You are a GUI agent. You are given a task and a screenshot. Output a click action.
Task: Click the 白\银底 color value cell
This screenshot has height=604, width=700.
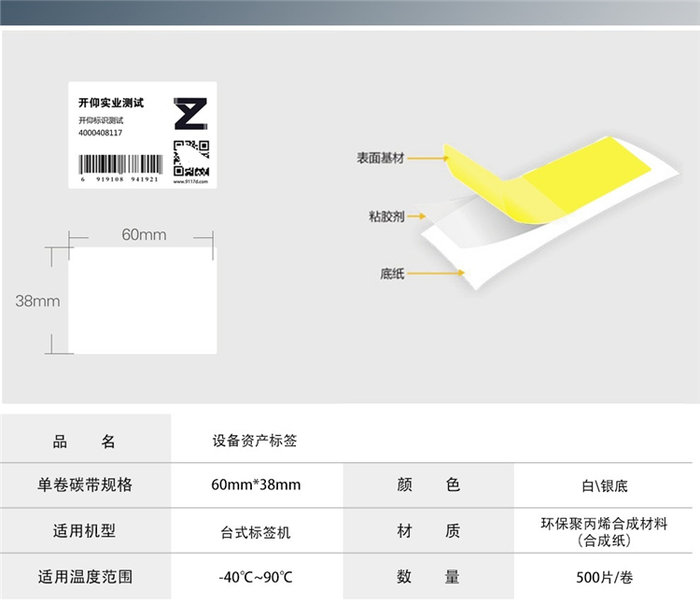pyautogui.click(x=605, y=485)
